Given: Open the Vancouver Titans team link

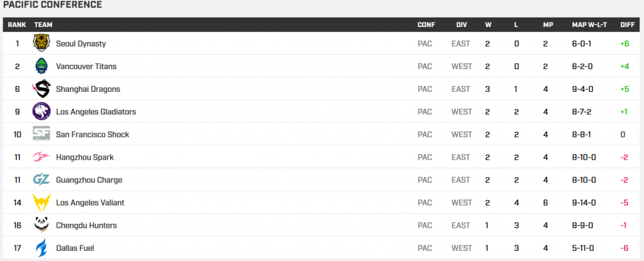Looking at the screenshot, I should coord(86,66).
